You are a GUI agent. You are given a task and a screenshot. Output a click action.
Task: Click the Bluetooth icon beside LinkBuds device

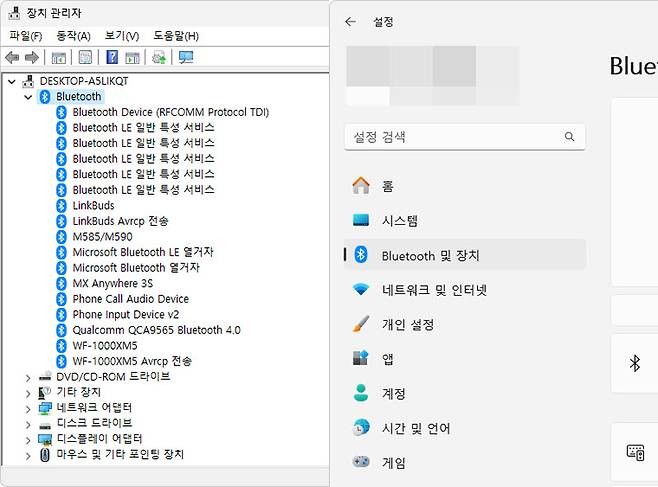click(61, 206)
